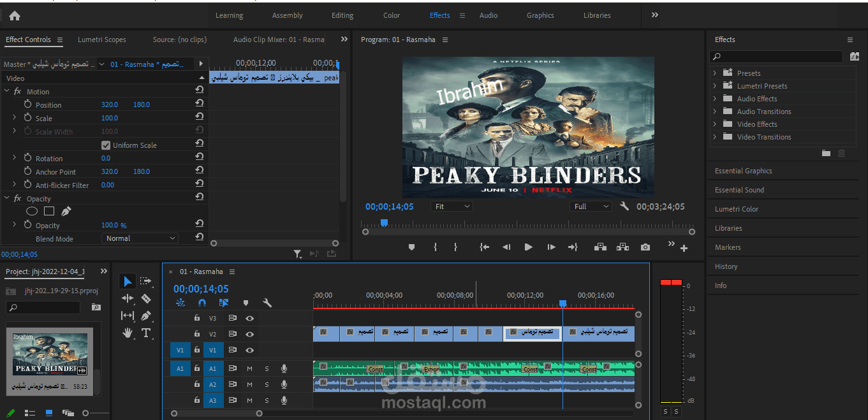Open timeline display settings wrench

point(267,303)
